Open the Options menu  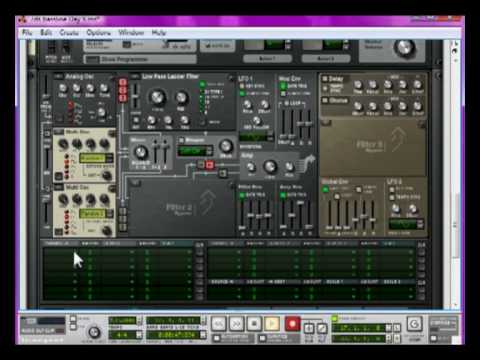click(98, 33)
